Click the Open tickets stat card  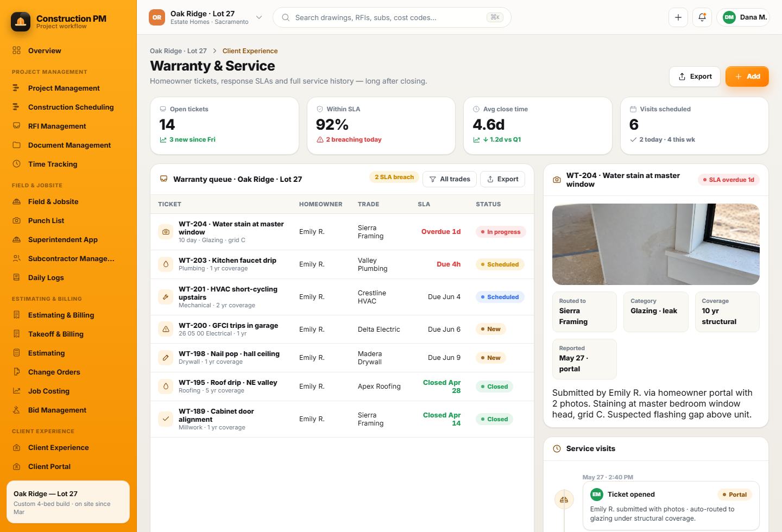[224, 125]
